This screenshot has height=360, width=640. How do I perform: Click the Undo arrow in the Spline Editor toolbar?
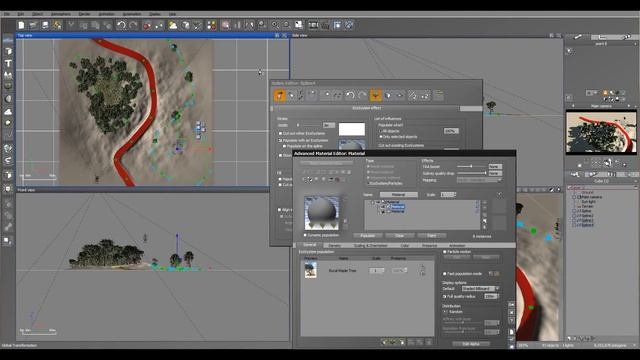pos(350,96)
